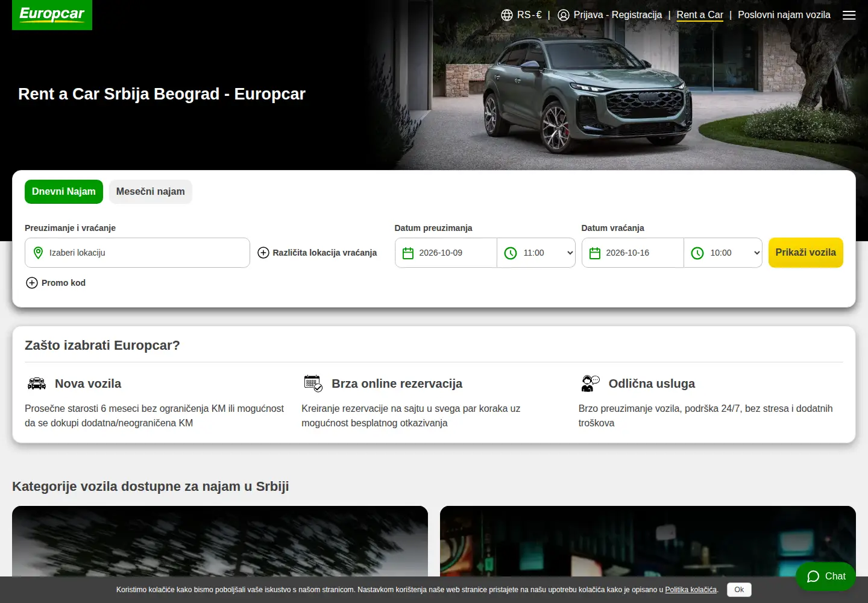
Task: Click right vehicle category thumbnail
Action: coord(648,541)
